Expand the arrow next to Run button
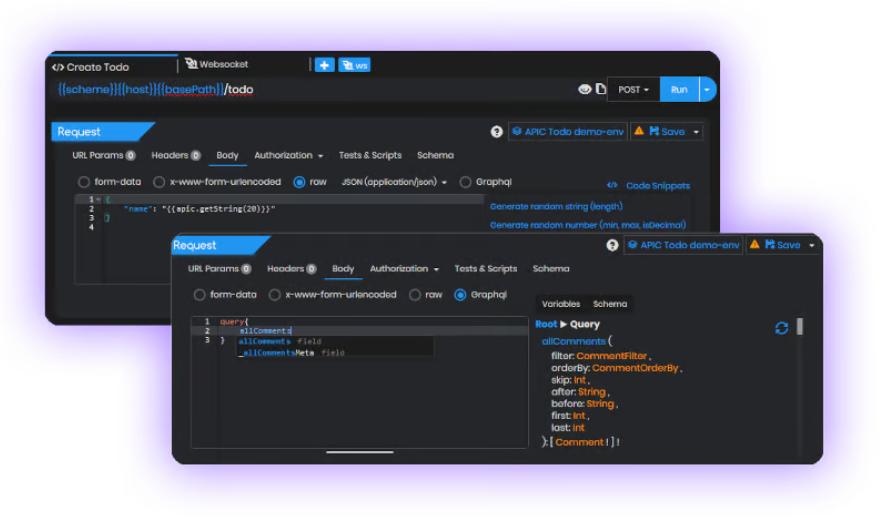Image resolution: width=892 pixels, height=529 pixels. coord(708,89)
